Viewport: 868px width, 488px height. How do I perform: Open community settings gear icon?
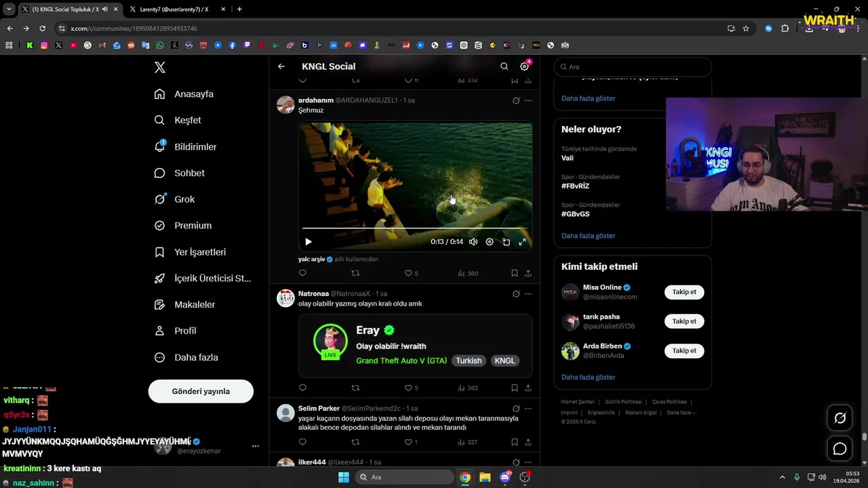[x=524, y=66]
